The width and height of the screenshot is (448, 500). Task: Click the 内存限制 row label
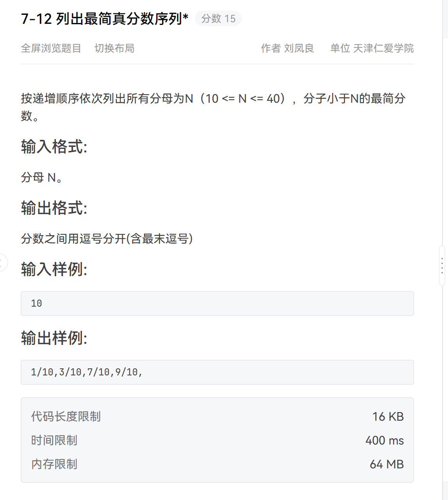[54, 464]
